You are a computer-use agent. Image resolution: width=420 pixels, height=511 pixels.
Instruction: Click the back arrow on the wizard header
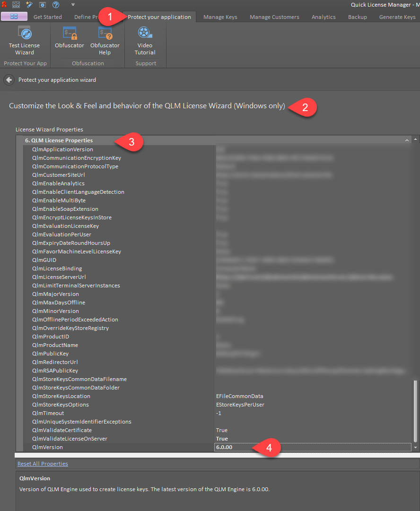click(x=9, y=79)
